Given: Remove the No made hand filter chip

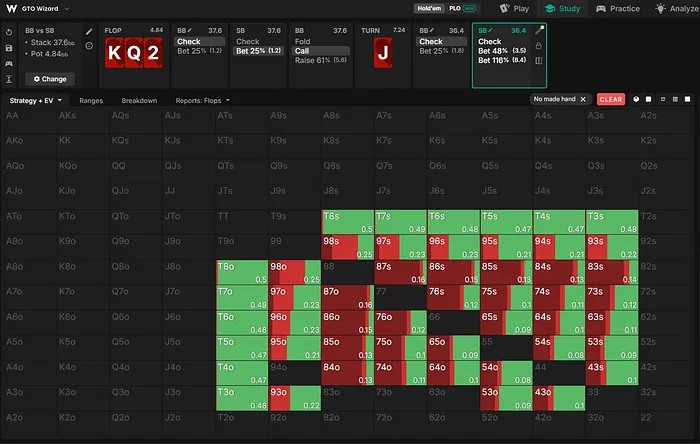Looking at the screenshot, I should tap(583, 99).
